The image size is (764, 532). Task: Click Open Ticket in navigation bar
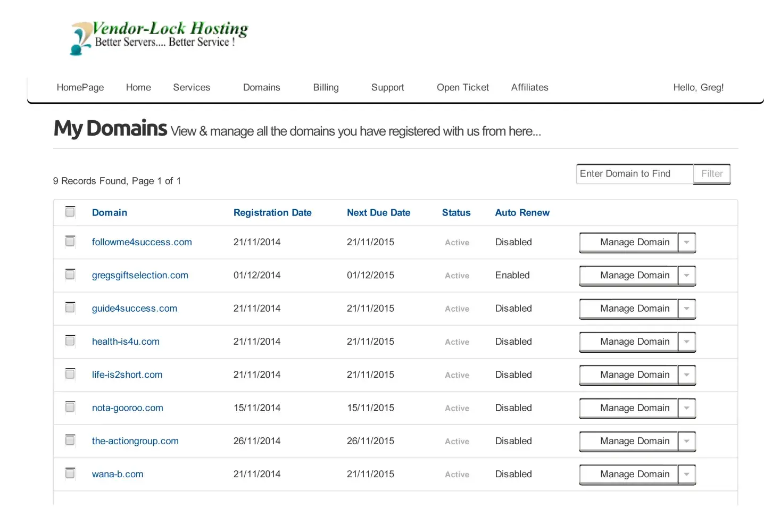click(462, 87)
